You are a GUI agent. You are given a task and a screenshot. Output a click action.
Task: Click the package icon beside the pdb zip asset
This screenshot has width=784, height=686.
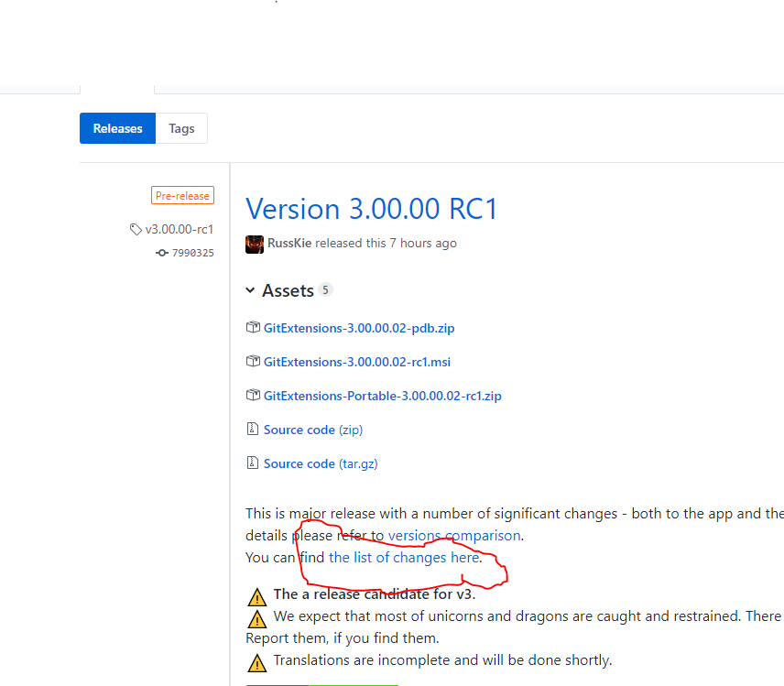tap(253, 327)
